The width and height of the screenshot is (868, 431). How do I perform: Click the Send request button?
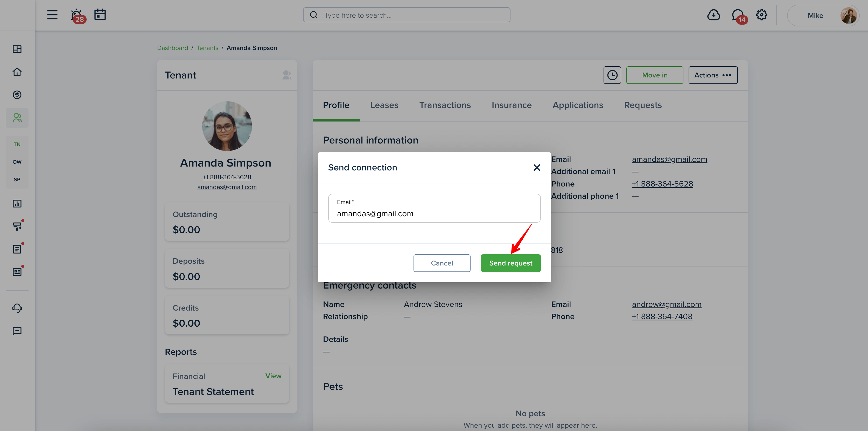coord(510,263)
